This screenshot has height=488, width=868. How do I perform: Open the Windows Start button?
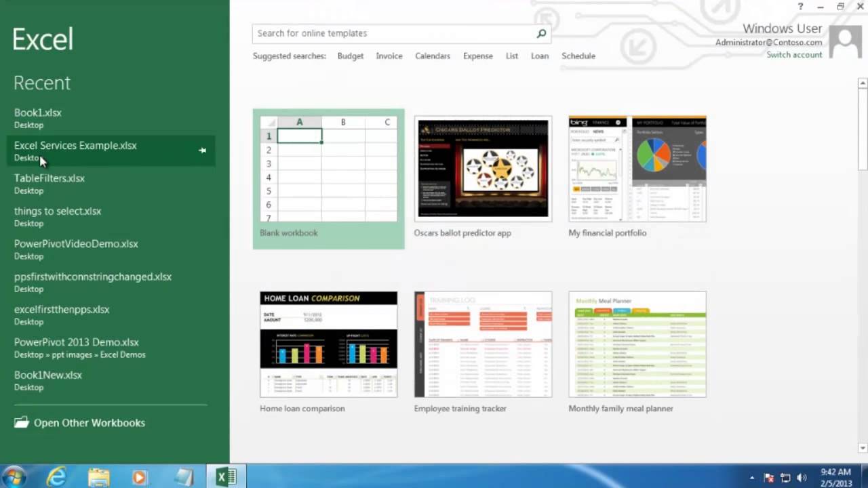pos(14,477)
